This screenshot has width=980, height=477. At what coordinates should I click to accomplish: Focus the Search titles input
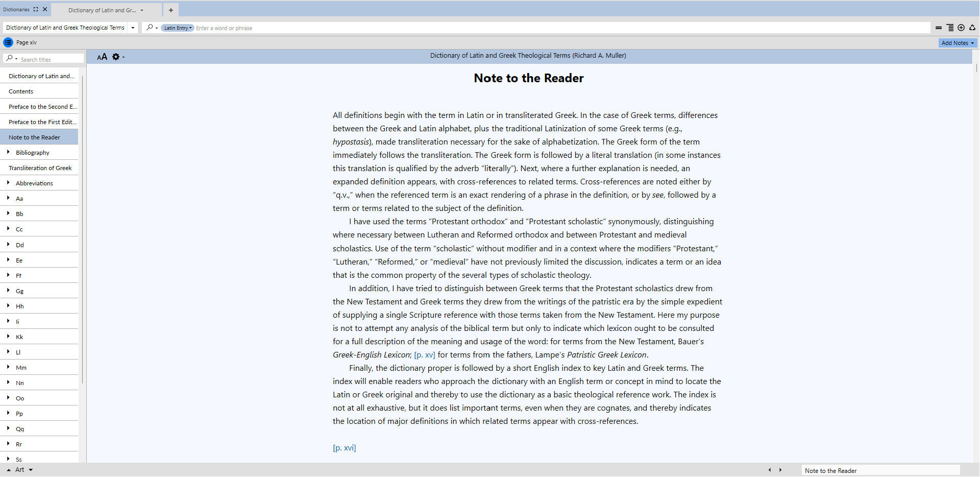51,59
